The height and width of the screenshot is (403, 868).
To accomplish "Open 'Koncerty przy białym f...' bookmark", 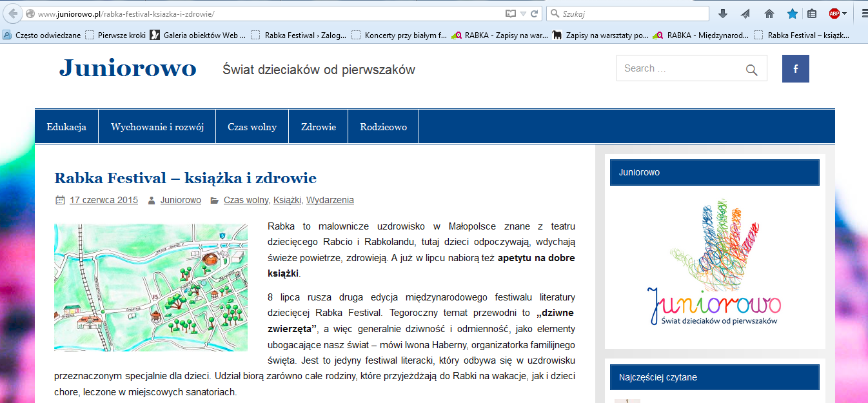I will (399, 35).
